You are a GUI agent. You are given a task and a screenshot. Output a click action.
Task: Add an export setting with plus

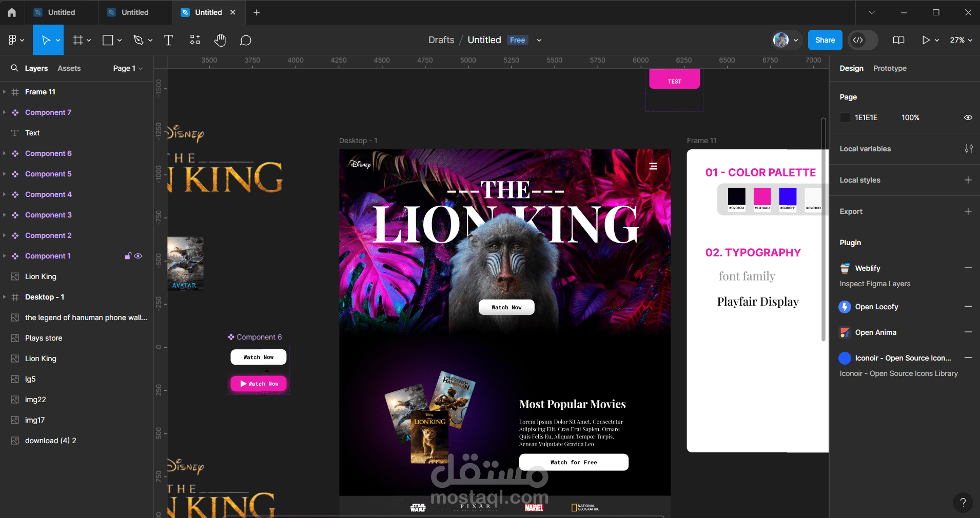pyautogui.click(x=968, y=211)
